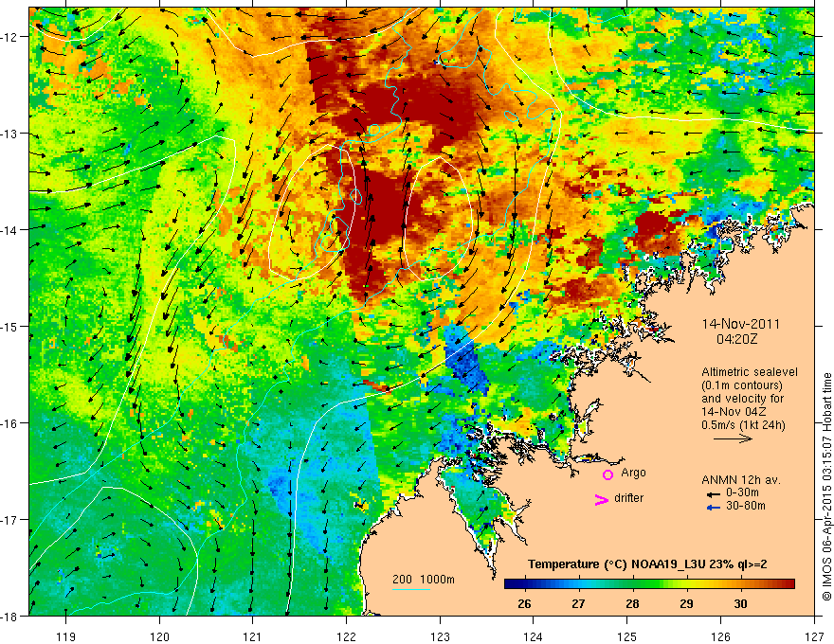Click the color bar value 26
The width and height of the screenshot is (834, 644).
click(524, 603)
